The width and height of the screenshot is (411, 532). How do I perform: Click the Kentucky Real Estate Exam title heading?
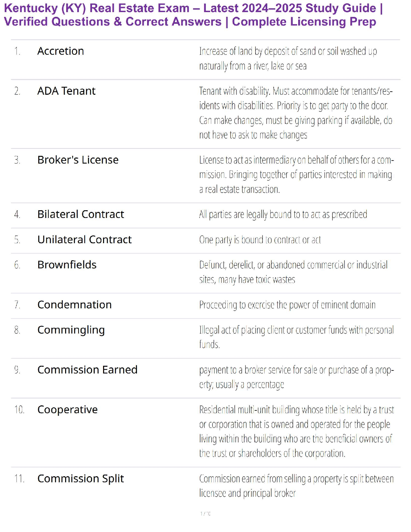(193, 15)
